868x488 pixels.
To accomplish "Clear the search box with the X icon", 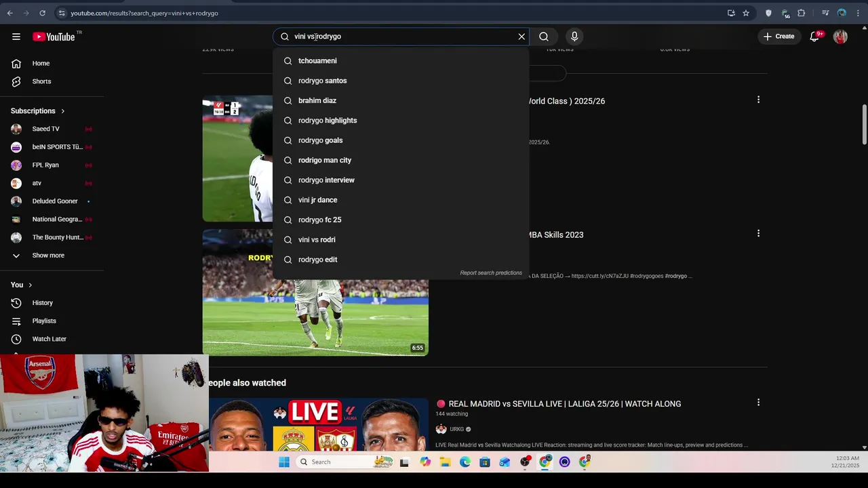I will click(521, 37).
